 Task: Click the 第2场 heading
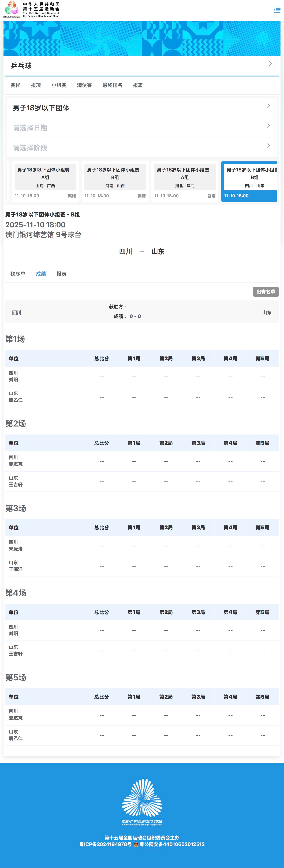tap(16, 424)
